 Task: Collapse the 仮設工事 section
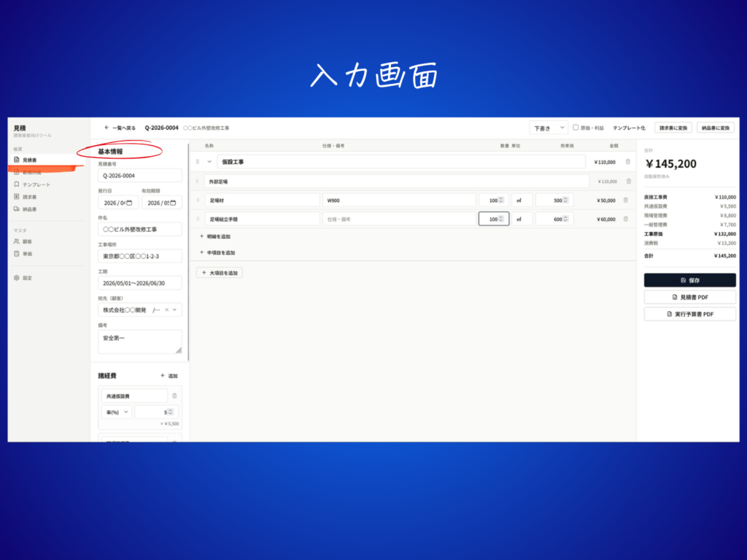pyautogui.click(x=209, y=162)
